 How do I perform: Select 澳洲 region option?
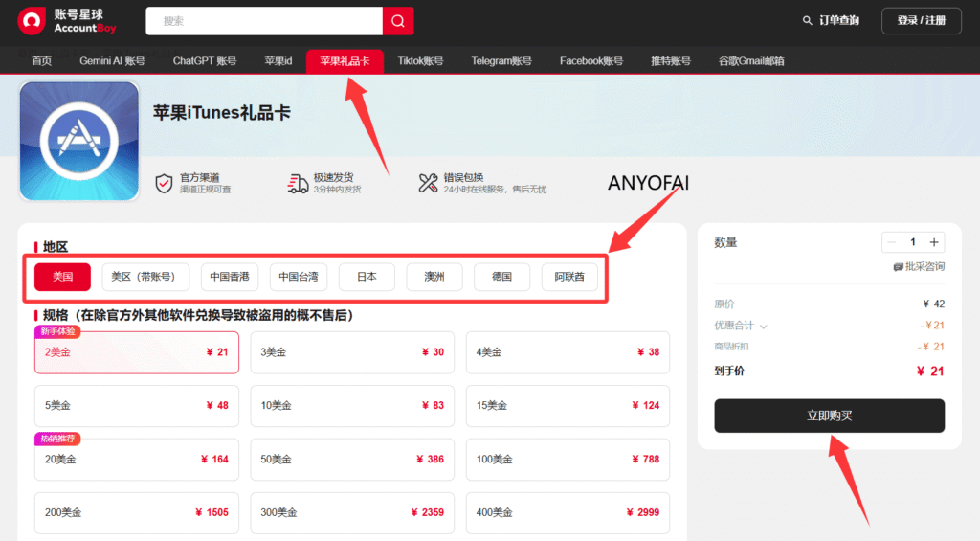(x=434, y=277)
